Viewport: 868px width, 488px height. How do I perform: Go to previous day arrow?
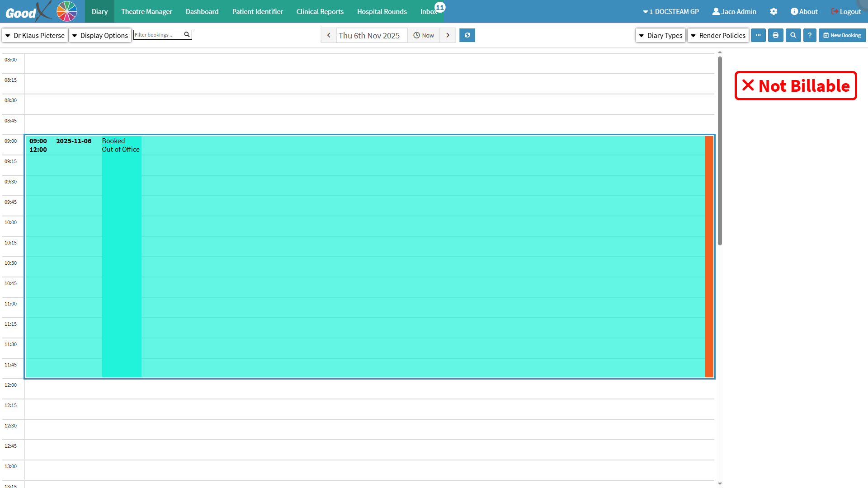[x=329, y=35]
